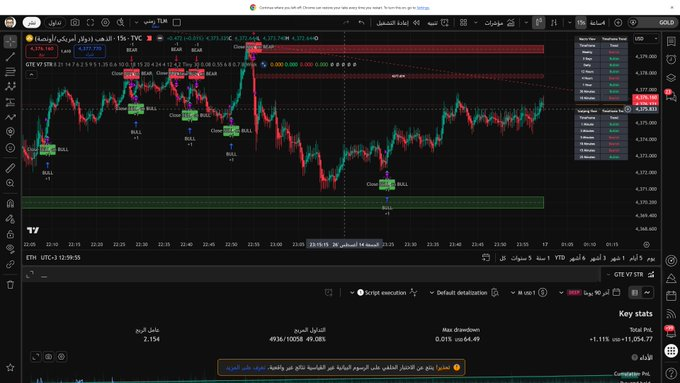Expand the chart type dropdown arrow

(x=526, y=23)
